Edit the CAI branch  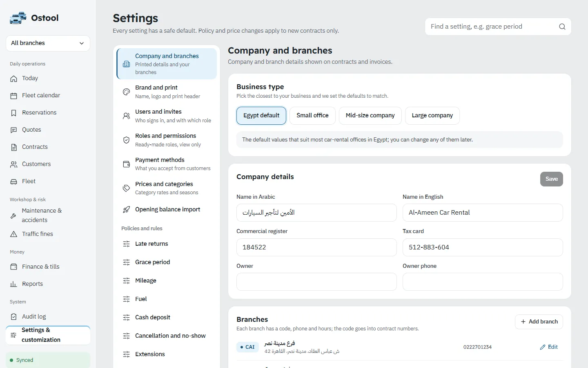(x=549, y=347)
